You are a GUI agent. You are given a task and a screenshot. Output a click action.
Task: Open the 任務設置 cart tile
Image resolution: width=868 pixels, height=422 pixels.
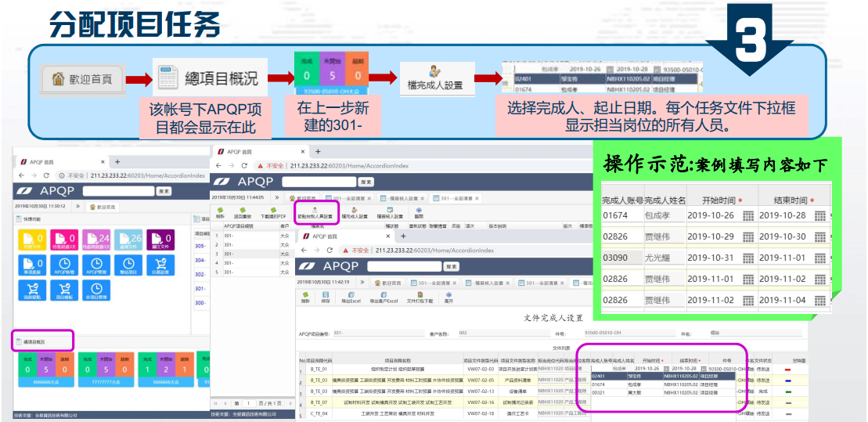160,265
